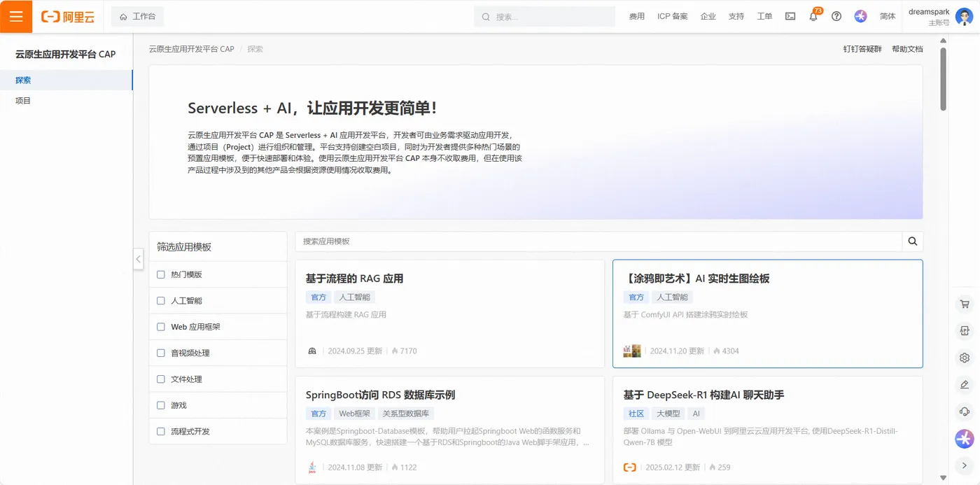
Task: Click the 2025.02.12 更新 date text
Action: point(673,468)
